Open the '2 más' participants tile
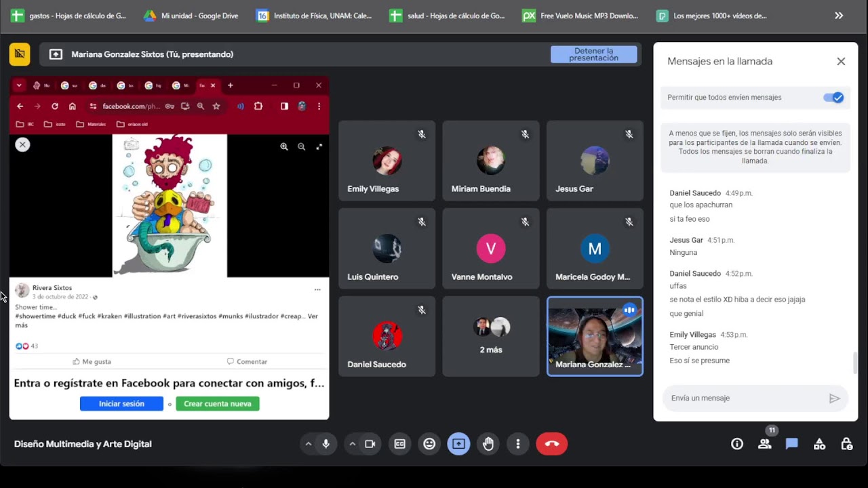 tap(491, 336)
